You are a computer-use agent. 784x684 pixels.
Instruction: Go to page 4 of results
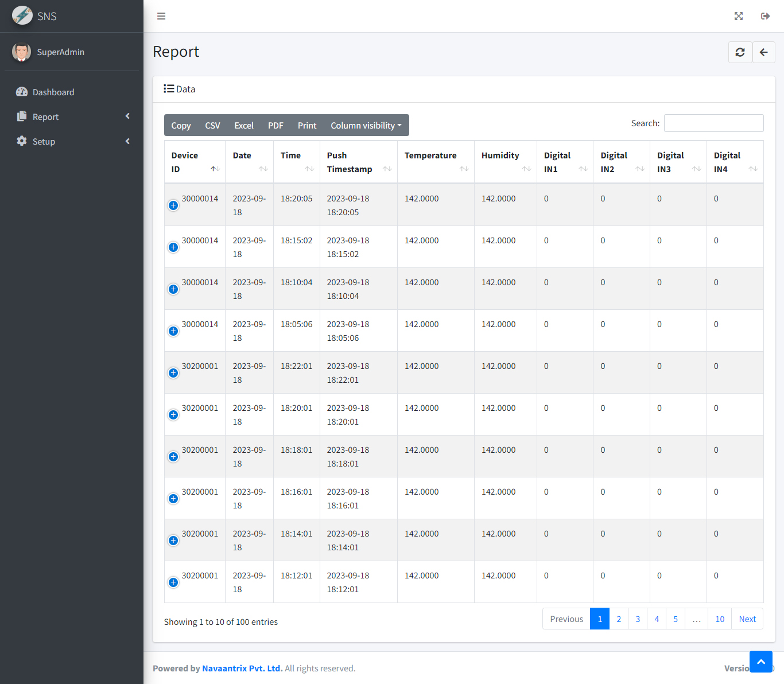click(657, 619)
